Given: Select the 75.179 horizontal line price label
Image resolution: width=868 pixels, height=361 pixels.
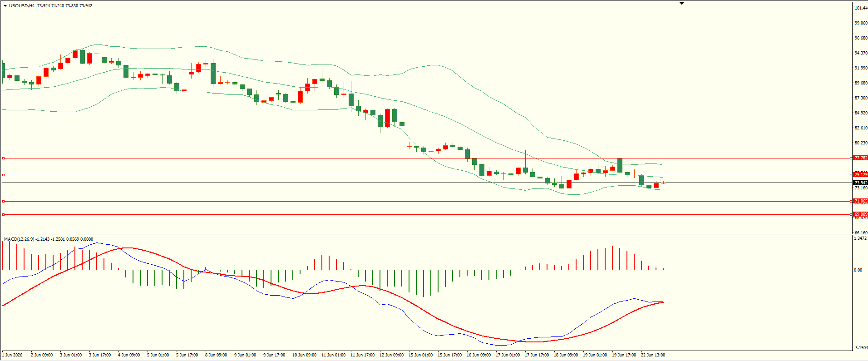Looking at the screenshot, I should coord(860,175).
